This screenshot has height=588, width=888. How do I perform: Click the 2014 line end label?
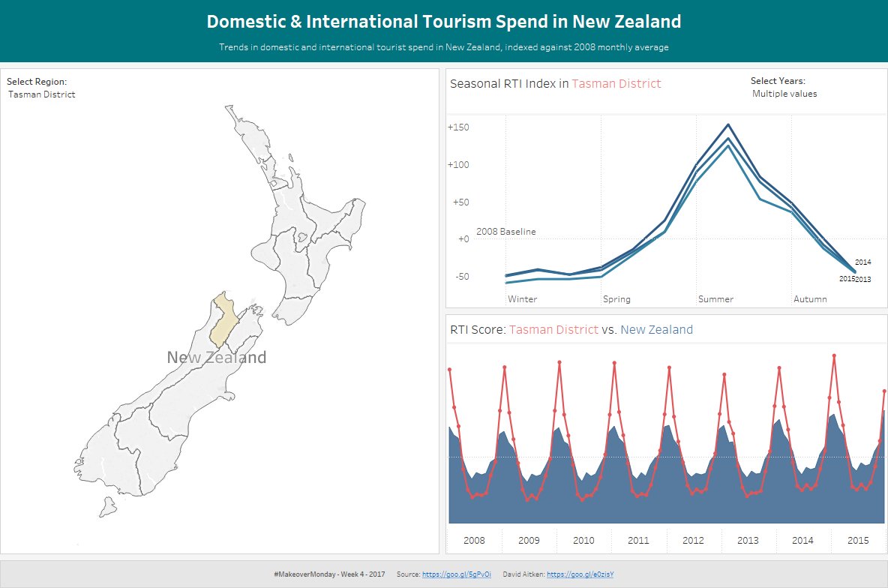(x=862, y=262)
